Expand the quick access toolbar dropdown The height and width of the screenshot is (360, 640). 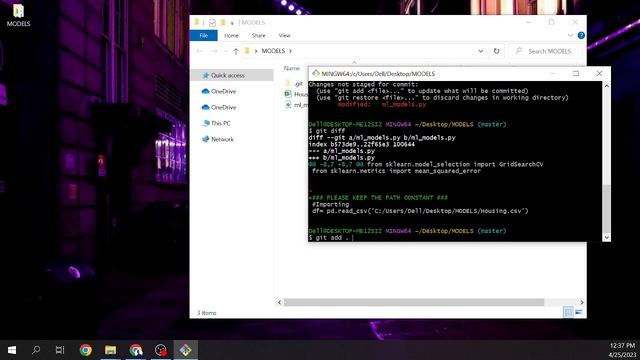click(x=232, y=23)
